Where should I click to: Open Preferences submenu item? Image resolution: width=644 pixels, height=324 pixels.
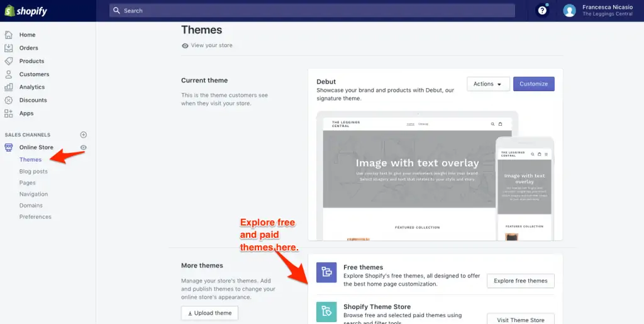35,217
